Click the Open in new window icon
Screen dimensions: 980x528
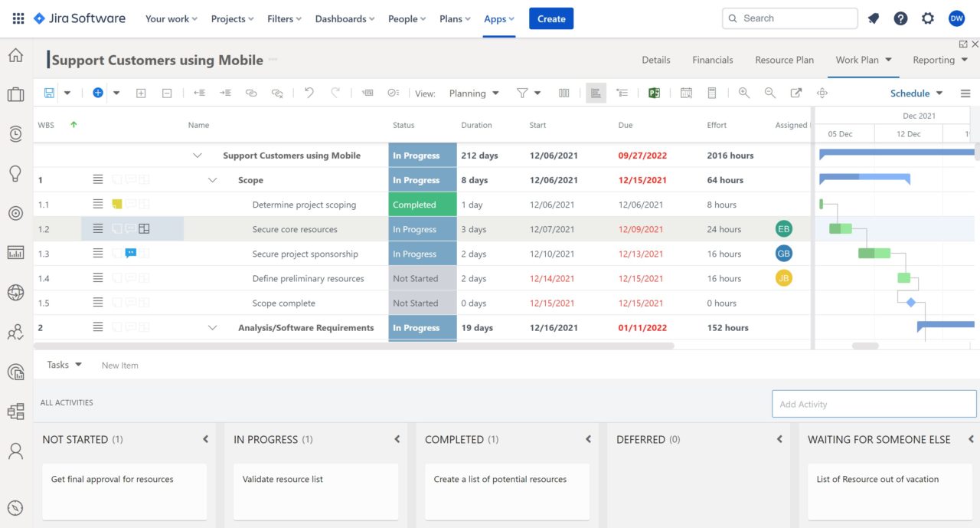795,93
